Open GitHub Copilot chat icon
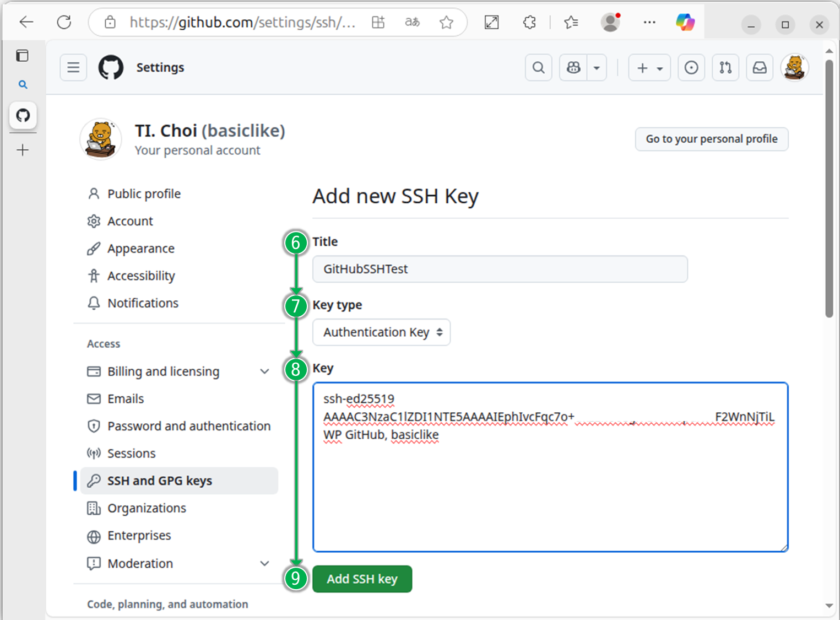The height and width of the screenshot is (620, 840). pyautogui.click(x=573, y=67)
